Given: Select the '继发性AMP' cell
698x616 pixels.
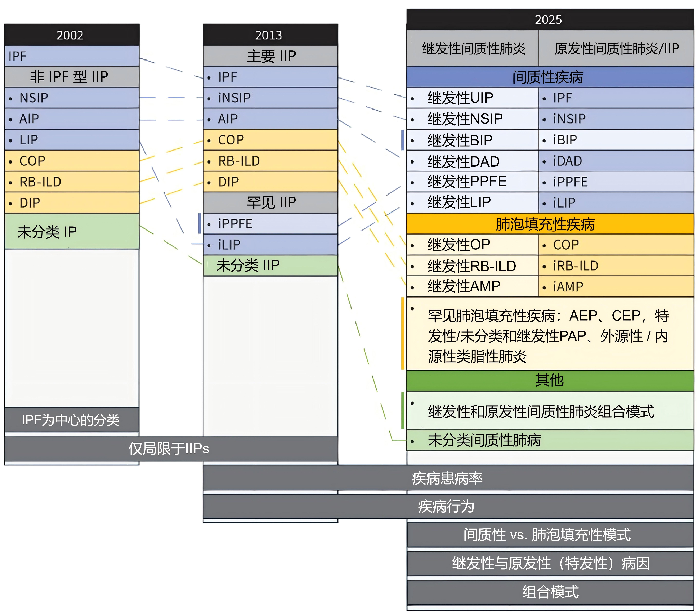Looking at the screenshot, I should click(x=473, y=287).
